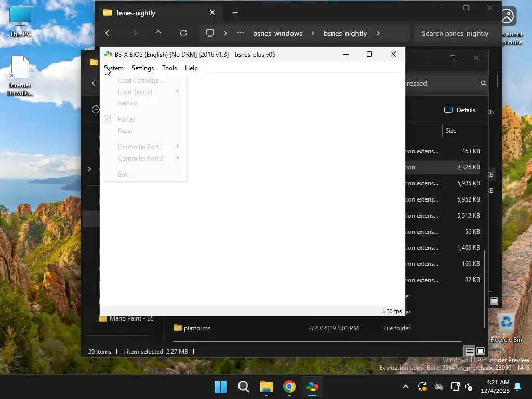This screenshot has height=399, width=532.
Task: Go back in the bsnes-nightly Explorer window
Action: pos(109,33)
